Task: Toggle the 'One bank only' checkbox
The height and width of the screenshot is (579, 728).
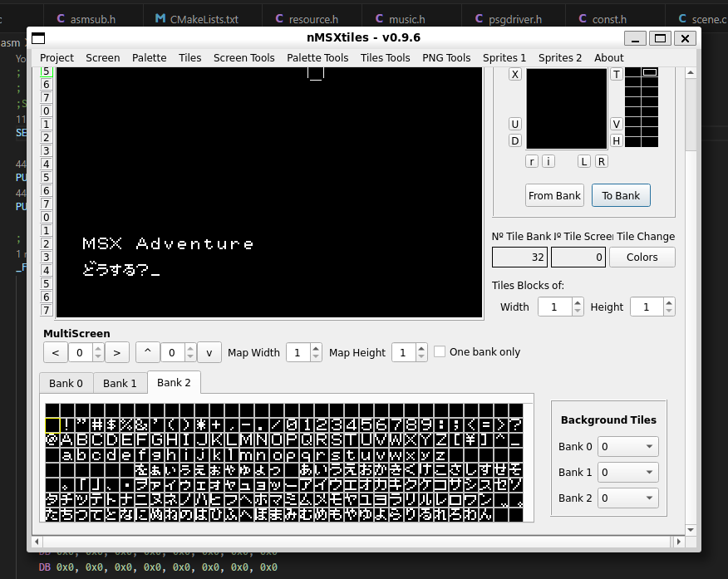Action: click(440, 351)
